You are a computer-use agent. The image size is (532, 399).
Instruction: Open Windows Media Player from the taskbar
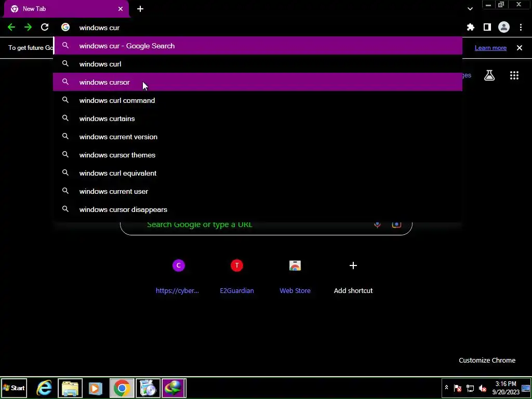96,388
